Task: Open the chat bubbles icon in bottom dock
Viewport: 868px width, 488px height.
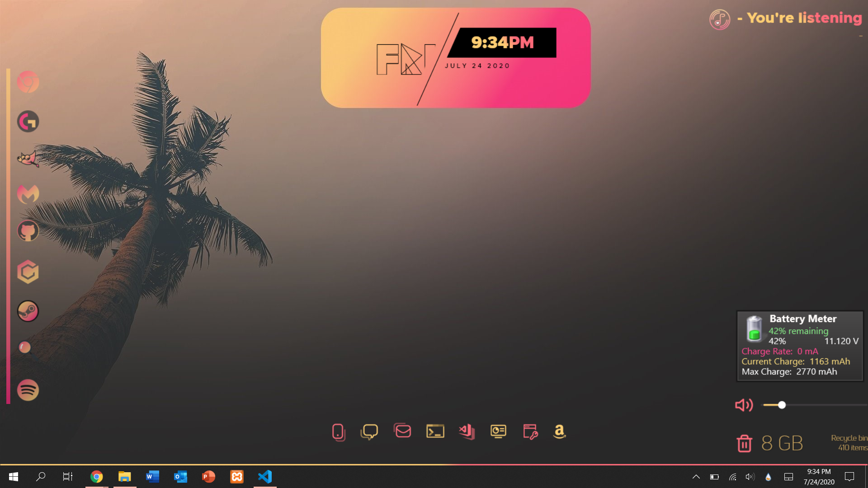Action: tap(369, 432)
